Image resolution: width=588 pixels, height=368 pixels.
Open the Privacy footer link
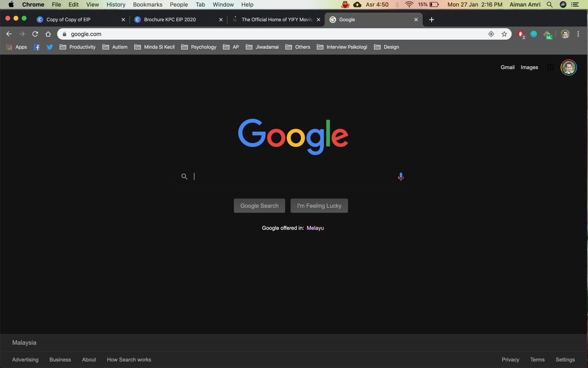click(x=510, y=360)
